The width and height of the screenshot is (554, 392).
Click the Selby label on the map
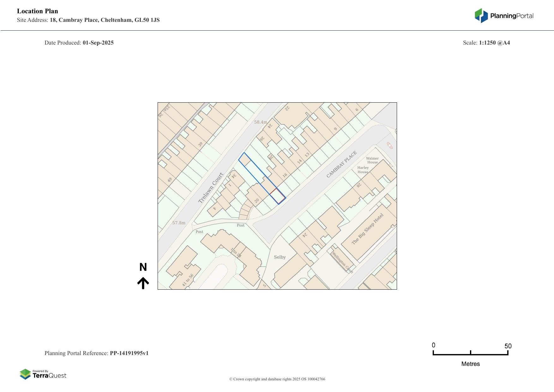tap(280, 257)
